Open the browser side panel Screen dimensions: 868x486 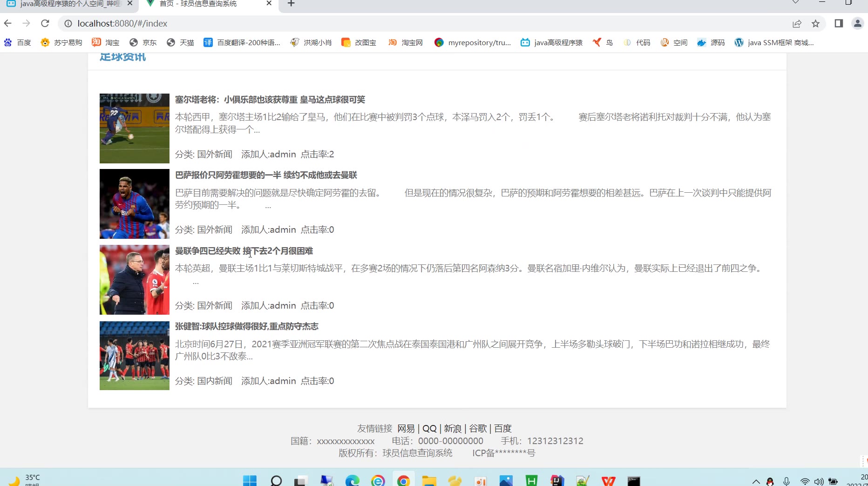(839, 23)
